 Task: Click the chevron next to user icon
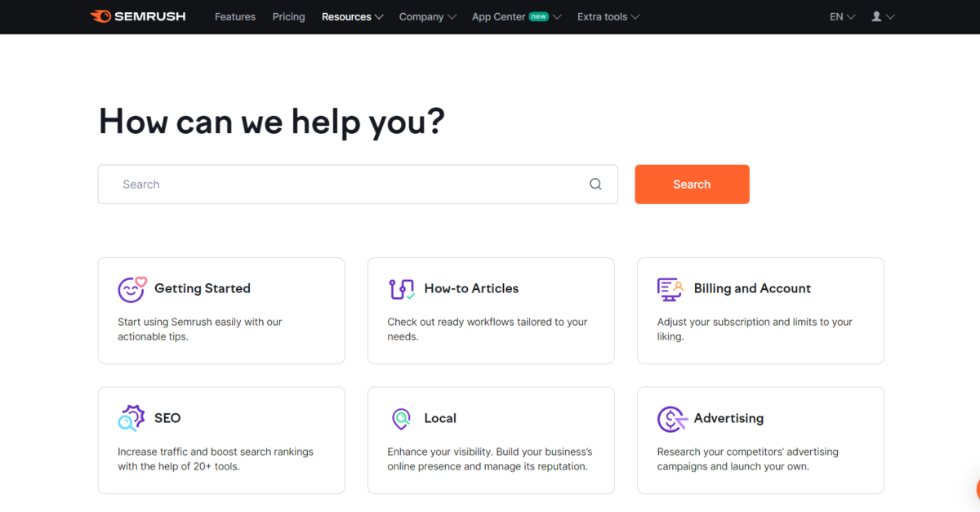[x=890, y=16]
